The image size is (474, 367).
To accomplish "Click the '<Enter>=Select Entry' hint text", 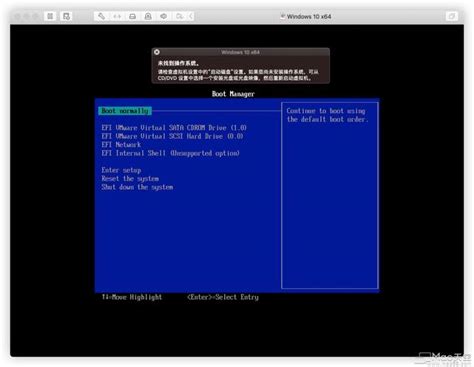I will coord(223,297).
